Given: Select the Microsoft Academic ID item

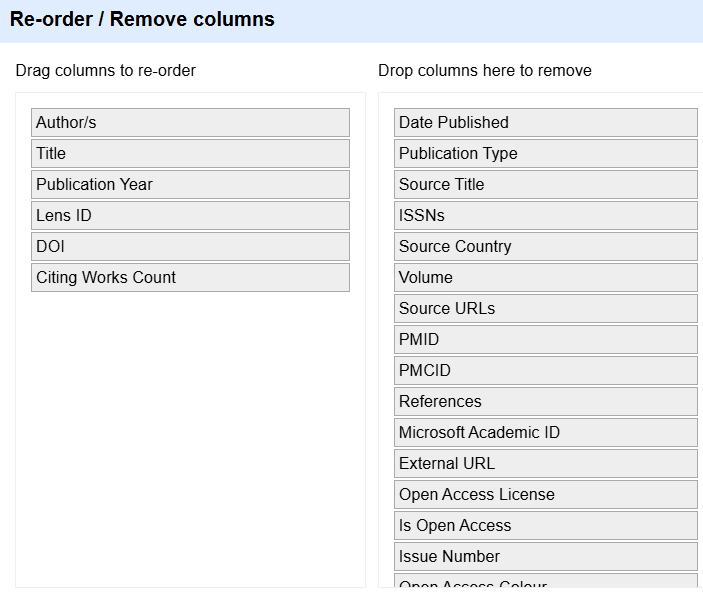Looking at the screenshot, I should coord(545,433).
